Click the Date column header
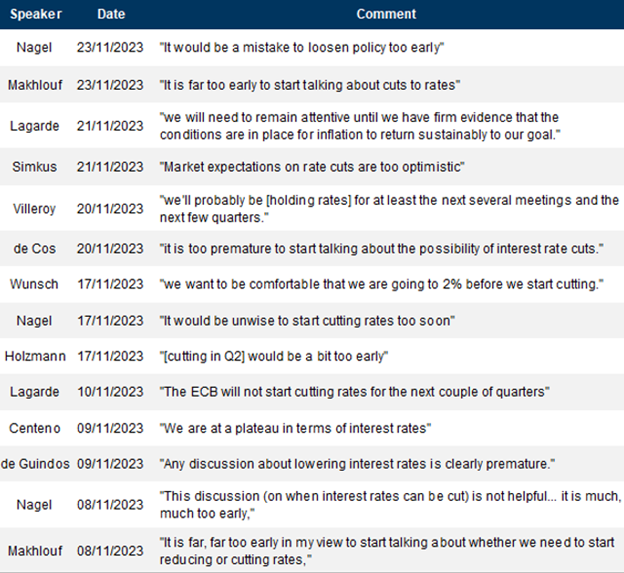Viewport: 624px width, 573px height. [111, 14]
